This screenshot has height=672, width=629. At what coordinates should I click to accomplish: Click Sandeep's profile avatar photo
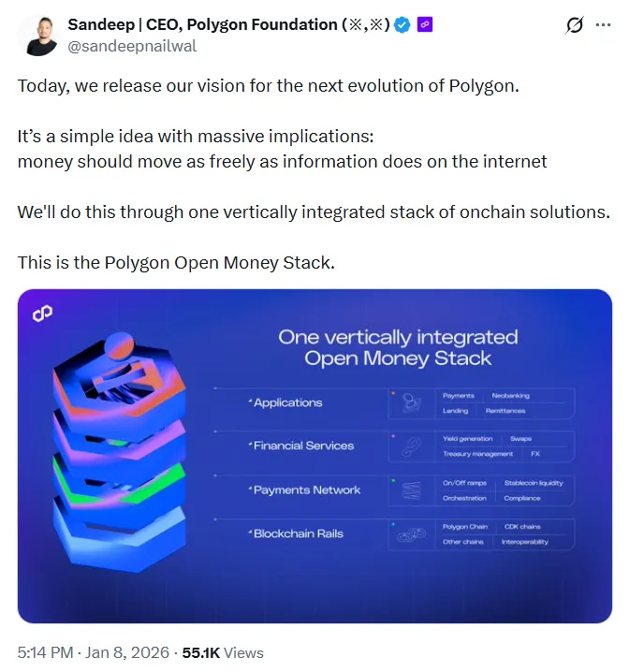(x=38, y=34)
